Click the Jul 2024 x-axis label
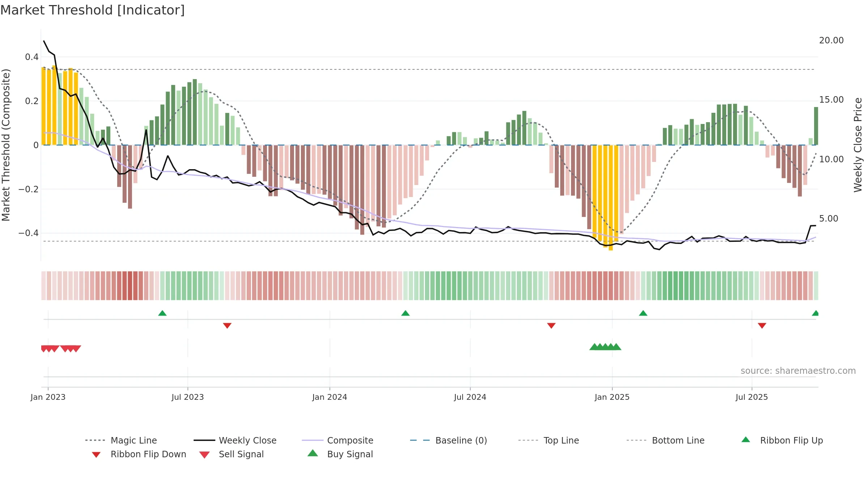868x488 pixels. (x=470, y=397)
